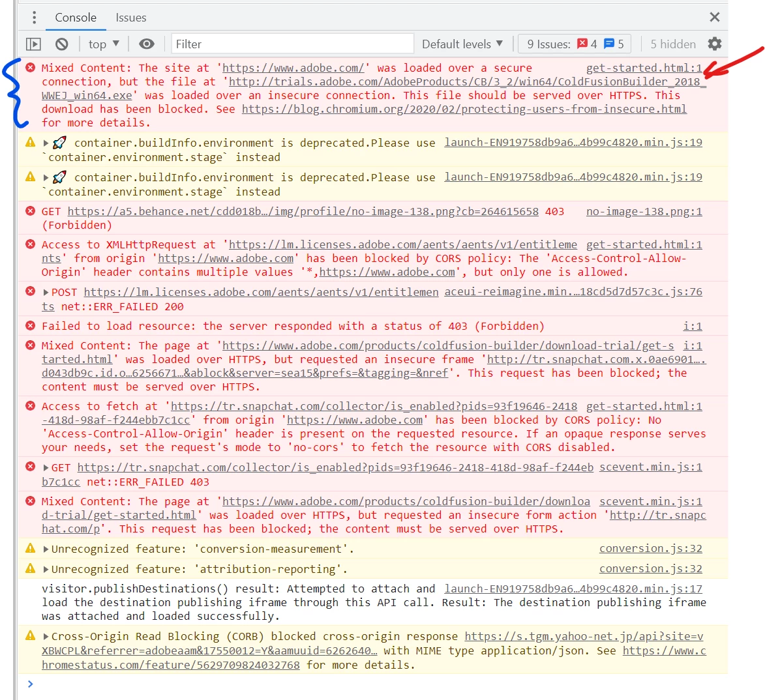Create live expression with the eye icon
Image resolution: width=765 pixels, height=700 pixels.
(x=146, y=44)
